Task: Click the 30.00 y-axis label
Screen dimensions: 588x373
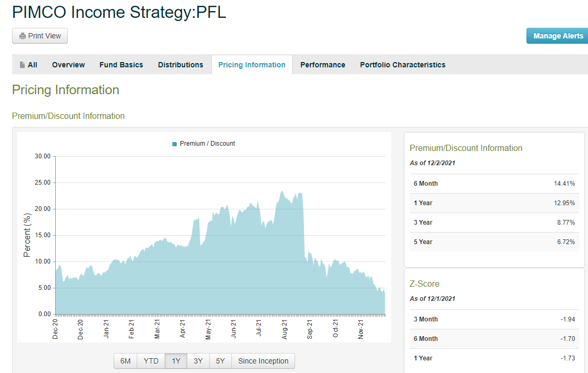Action: (43, 156)
